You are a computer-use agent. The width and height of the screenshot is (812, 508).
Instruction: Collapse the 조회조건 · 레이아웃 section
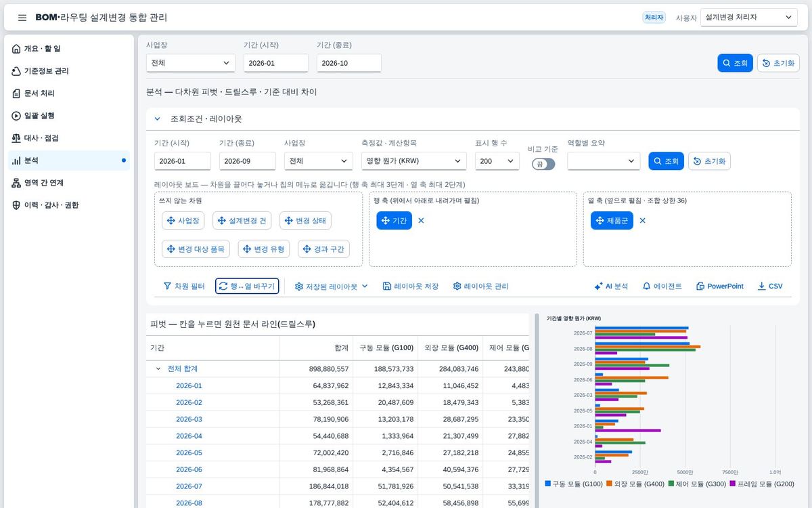157,119
